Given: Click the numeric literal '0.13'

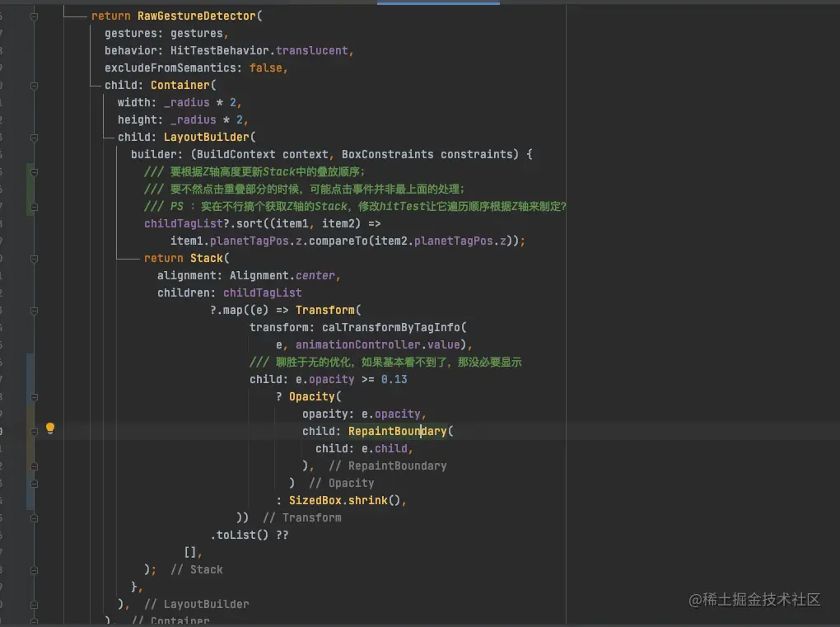Looking at the screenshot, I should click(394, 380).
